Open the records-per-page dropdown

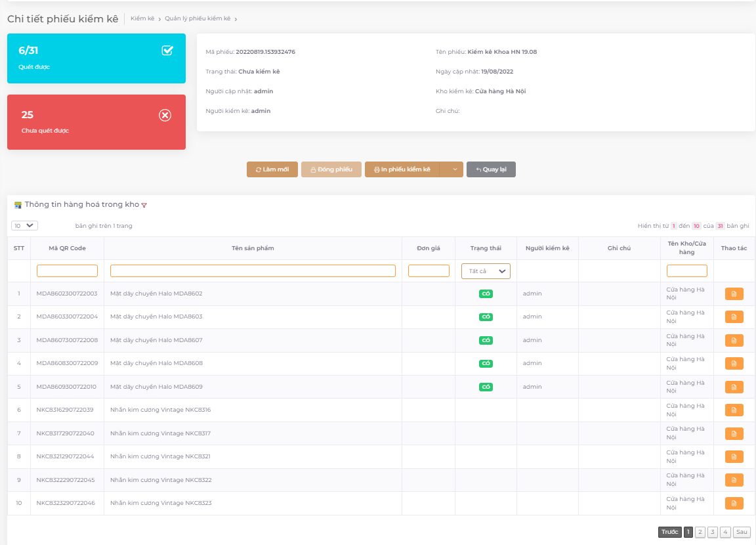24,225
